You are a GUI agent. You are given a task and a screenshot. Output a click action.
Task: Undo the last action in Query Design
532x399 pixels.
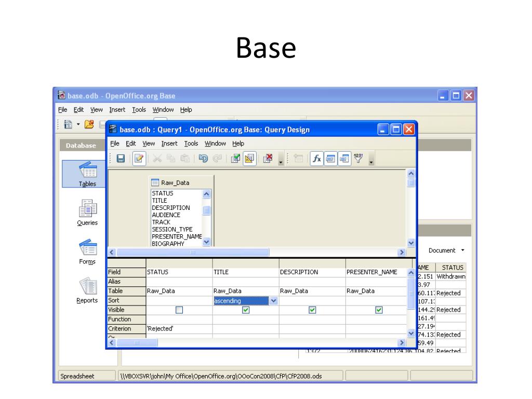point(203,158)
